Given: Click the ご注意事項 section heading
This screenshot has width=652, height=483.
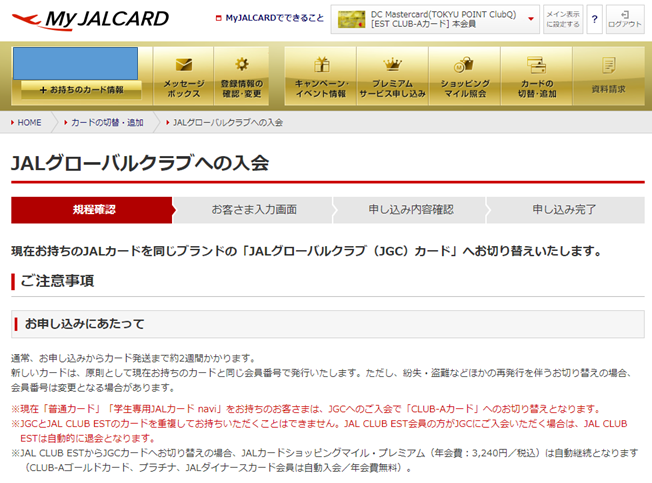Looking at the screenshot, I should (x=57, y=281).
